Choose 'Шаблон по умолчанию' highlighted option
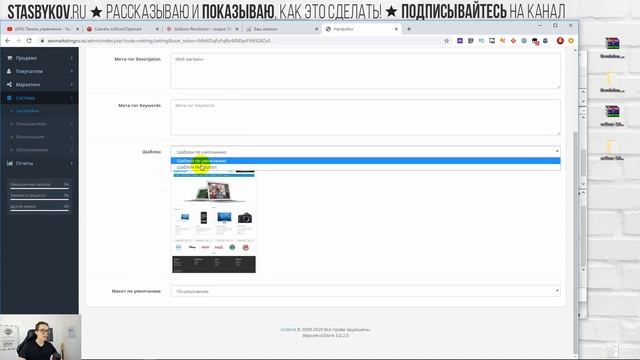The width and height of the screenshot is (640, 360). tap(365, 161)
